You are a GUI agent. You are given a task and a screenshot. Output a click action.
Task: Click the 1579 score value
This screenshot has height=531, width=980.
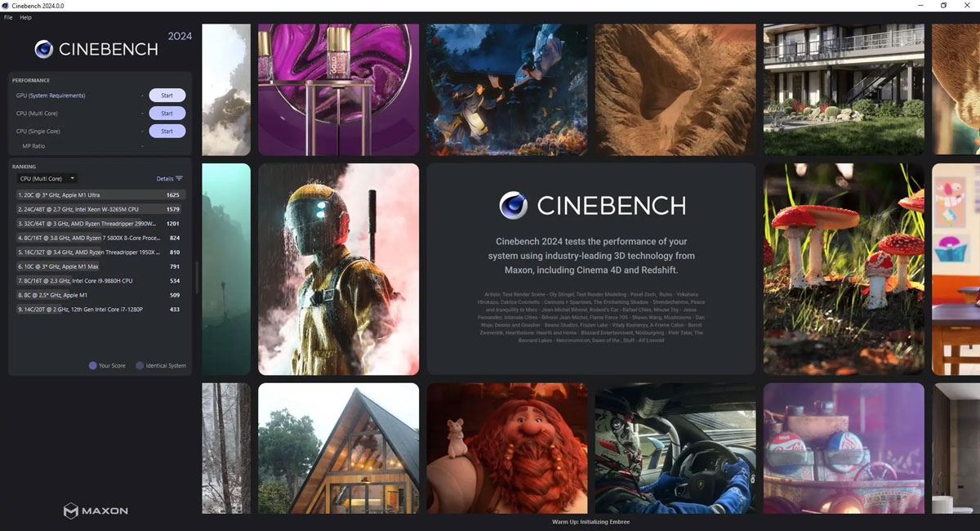(172, 209)
